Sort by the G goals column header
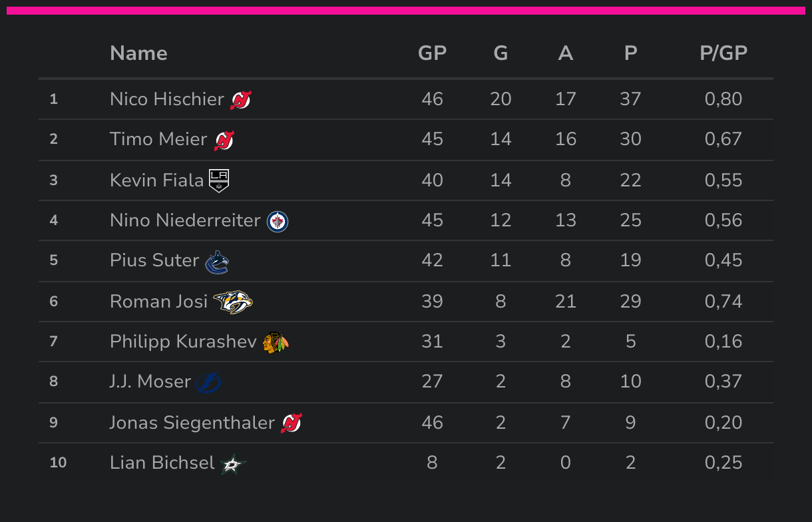The width and height of the screenshot is (812, 522). coord(501,53)
